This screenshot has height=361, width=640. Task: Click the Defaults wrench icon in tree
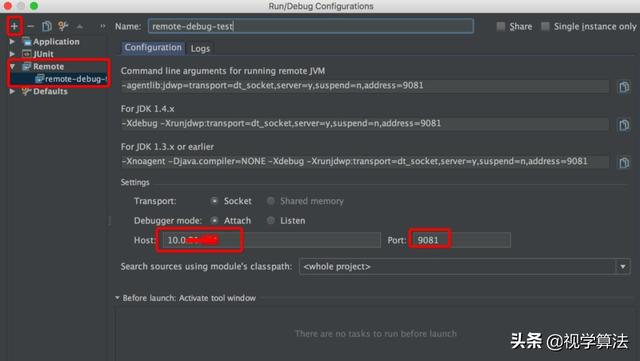pos(27,91)
